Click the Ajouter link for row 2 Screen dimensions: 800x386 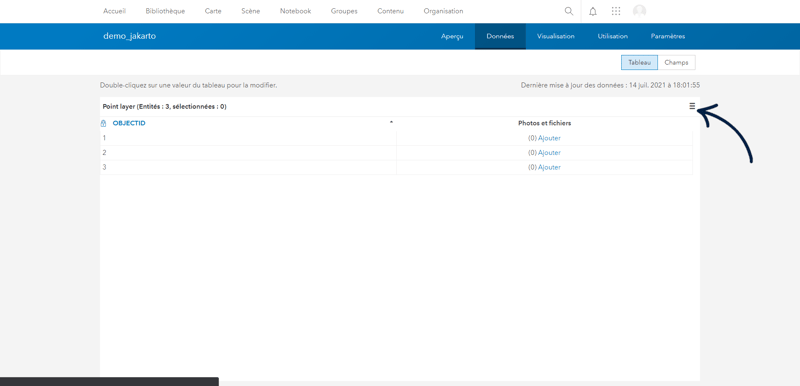point(549,152)
